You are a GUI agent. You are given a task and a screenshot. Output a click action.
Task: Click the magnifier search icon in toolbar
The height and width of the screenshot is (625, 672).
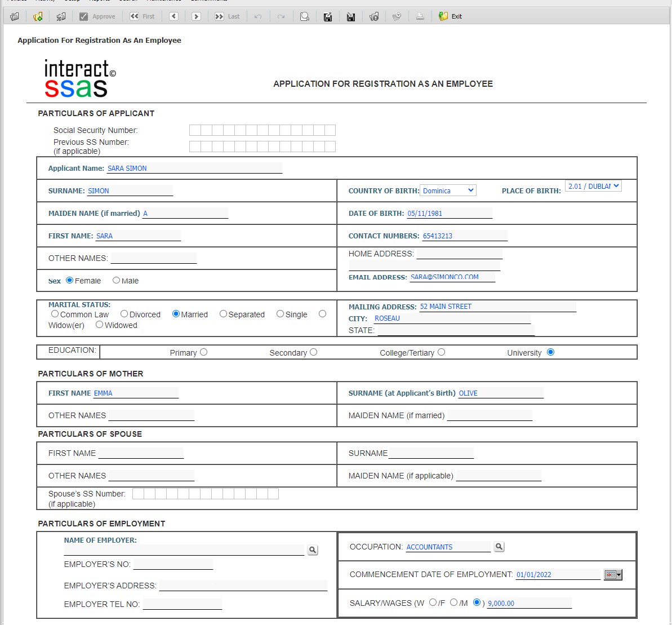click(x=305, y=16)
